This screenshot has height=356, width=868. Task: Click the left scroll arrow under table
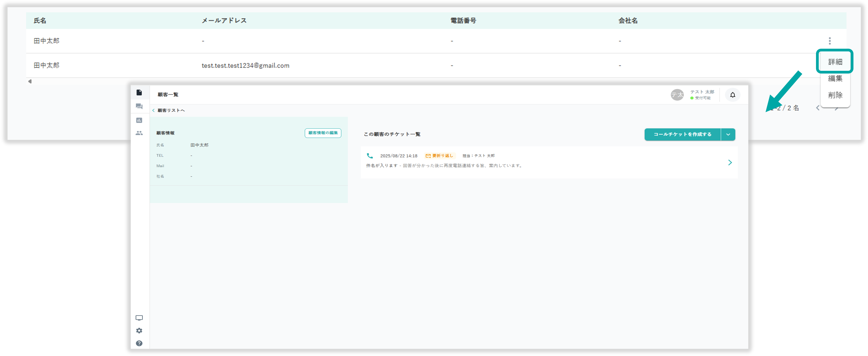30,81
